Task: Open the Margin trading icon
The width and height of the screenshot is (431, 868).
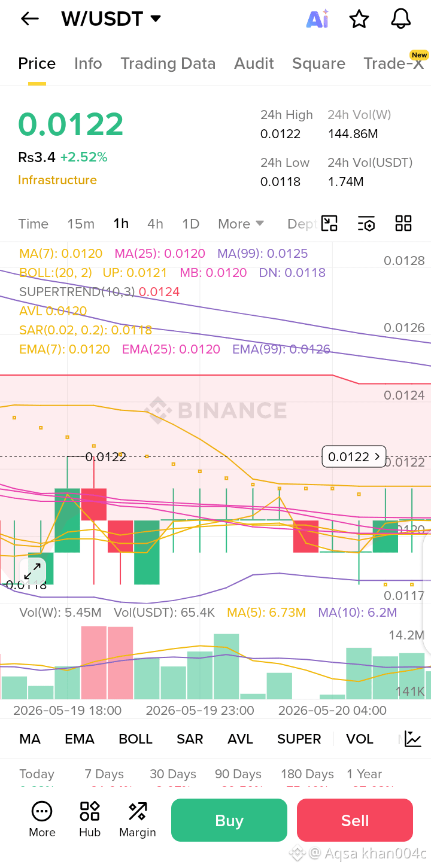Action: [x=138, y=812]
